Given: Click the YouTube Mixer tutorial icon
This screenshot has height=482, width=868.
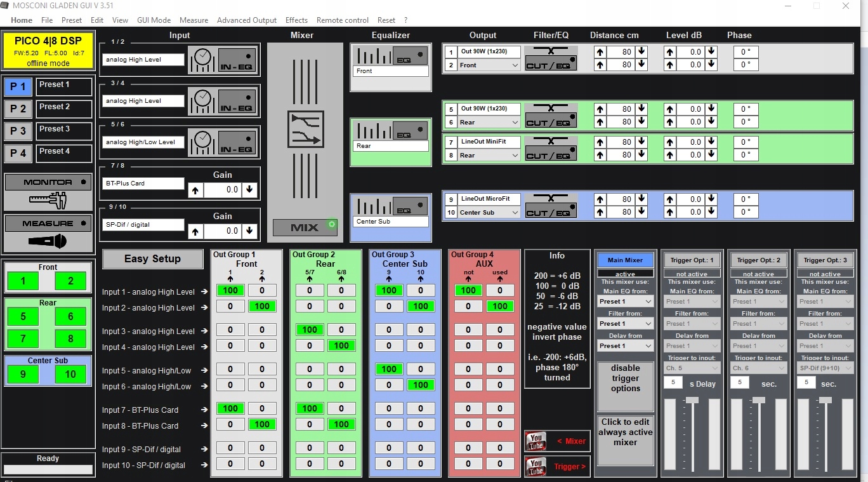Looking at the screenshot, I should [x=536, y=441].
